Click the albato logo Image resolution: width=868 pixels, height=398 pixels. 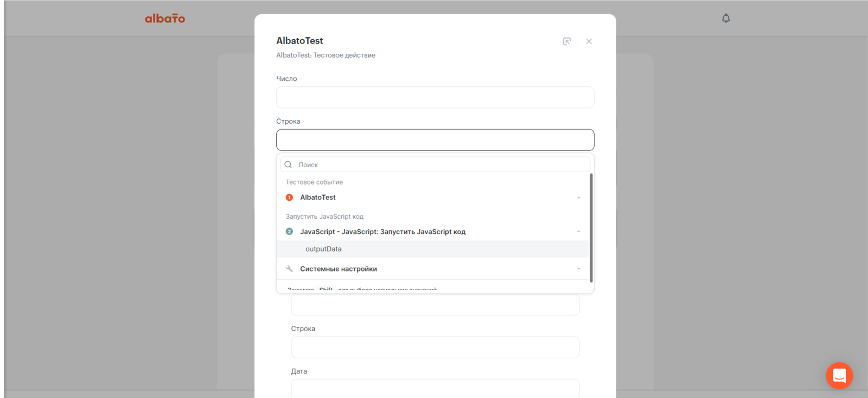point(165,18)
